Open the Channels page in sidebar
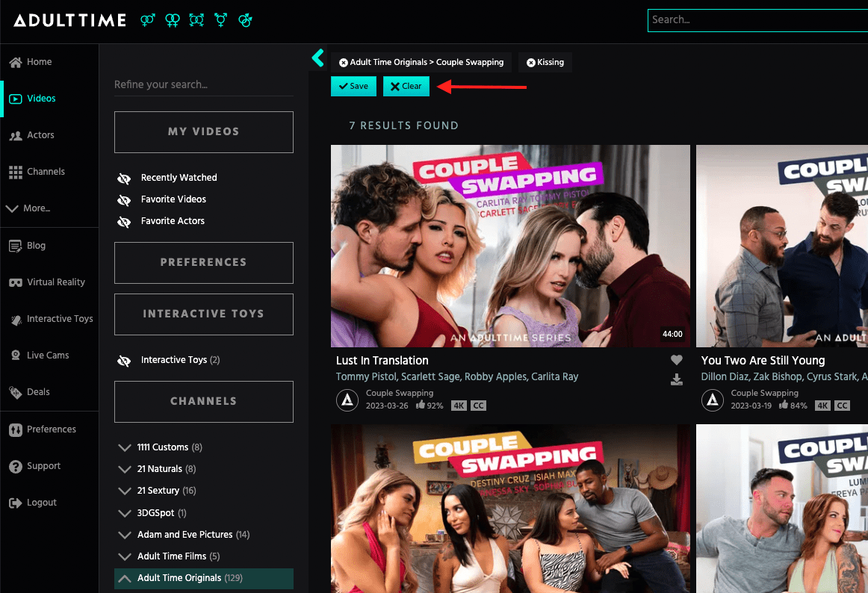Screen dimensions: 868x593 coord(37,172)
